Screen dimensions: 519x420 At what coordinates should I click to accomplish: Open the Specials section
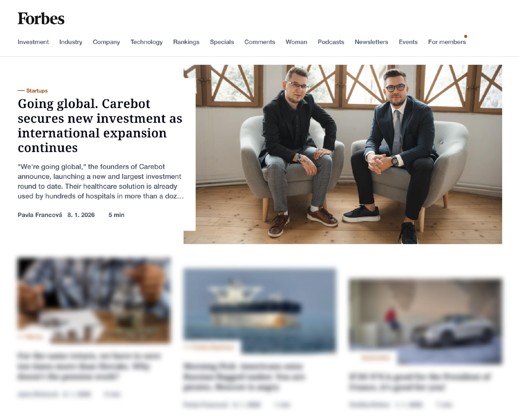coord(222,42)
